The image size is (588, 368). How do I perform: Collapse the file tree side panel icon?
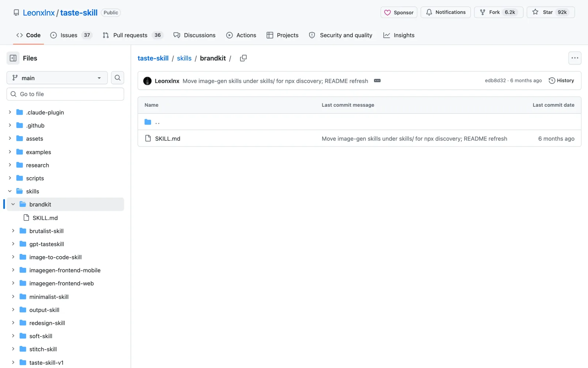point(13,58)
